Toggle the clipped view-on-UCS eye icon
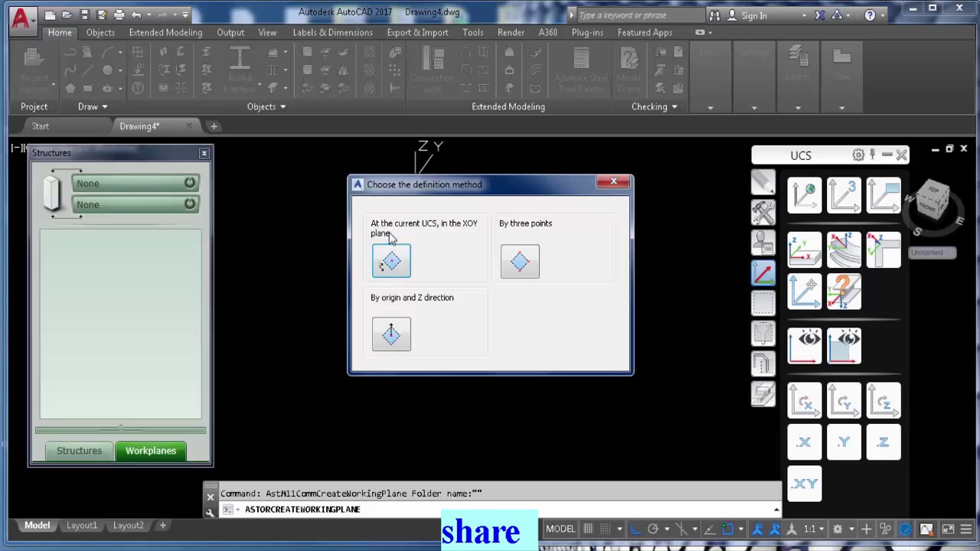980x551 pixels. click(844, 346)
